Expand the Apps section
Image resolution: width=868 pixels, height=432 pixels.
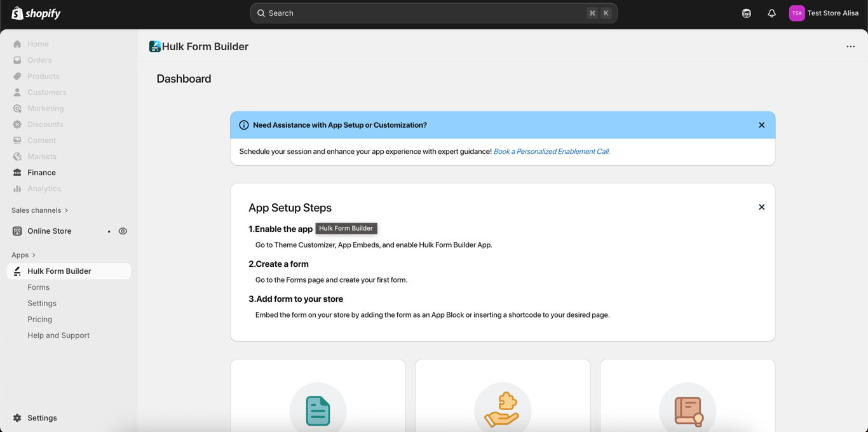tap(24, 255)
